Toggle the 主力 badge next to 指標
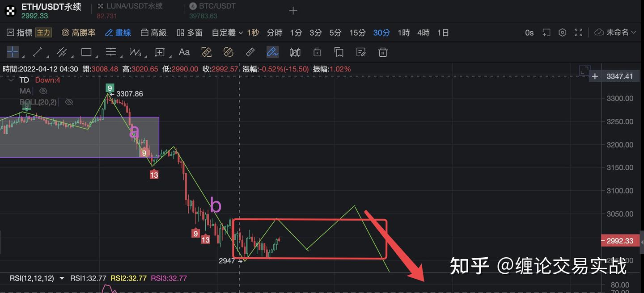 43,32
